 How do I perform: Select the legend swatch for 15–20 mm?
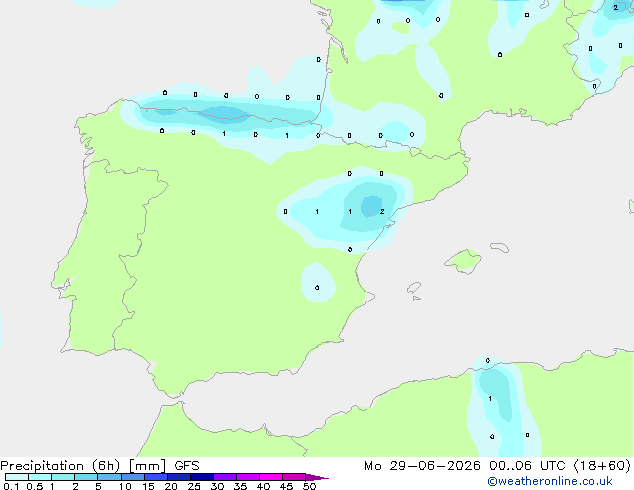(x=156, y=477)
